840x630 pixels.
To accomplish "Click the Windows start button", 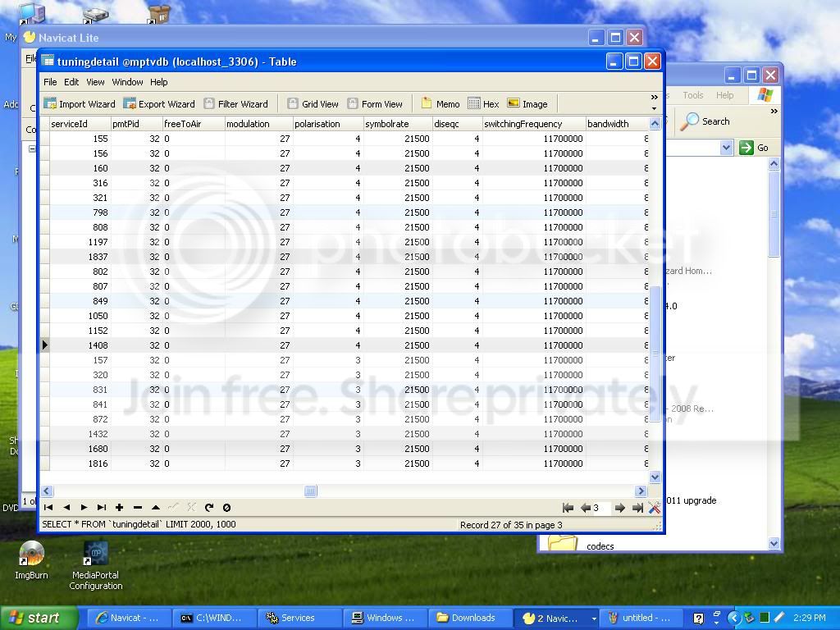I will click(39, 619).
